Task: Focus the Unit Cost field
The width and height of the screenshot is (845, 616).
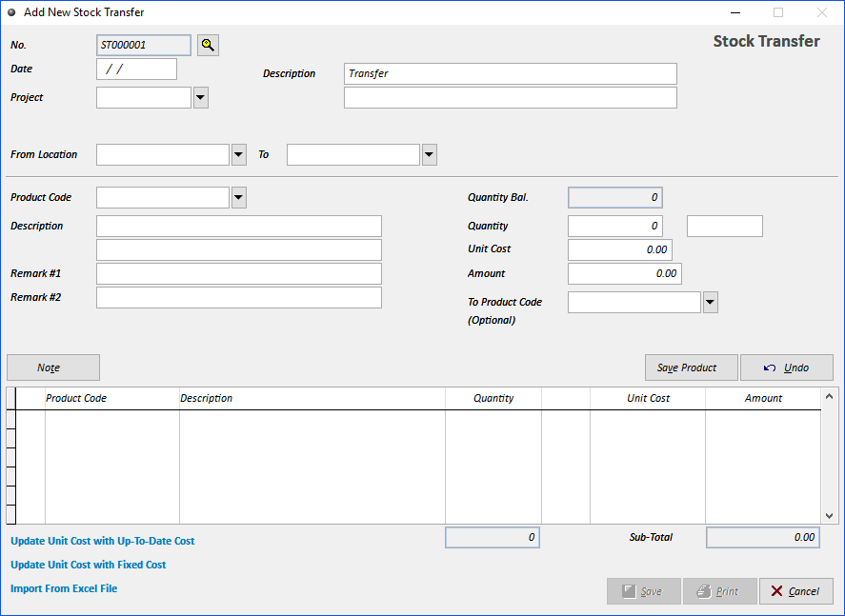Action: (620, 249)
